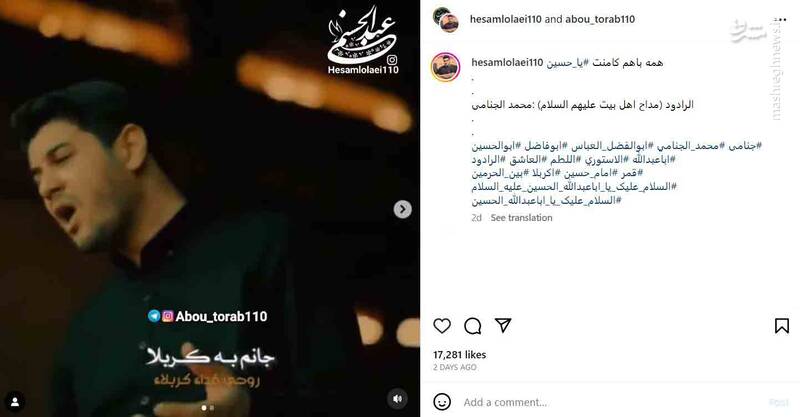Click the hesamlolaei110 avatar beside the caption

pyautogui.click(x=445, y=67)
